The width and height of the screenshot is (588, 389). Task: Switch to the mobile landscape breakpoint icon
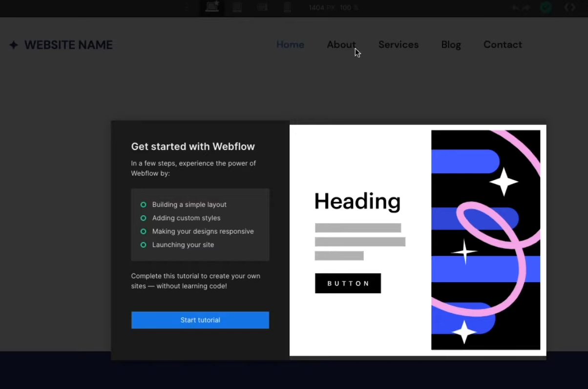point(263,7)
